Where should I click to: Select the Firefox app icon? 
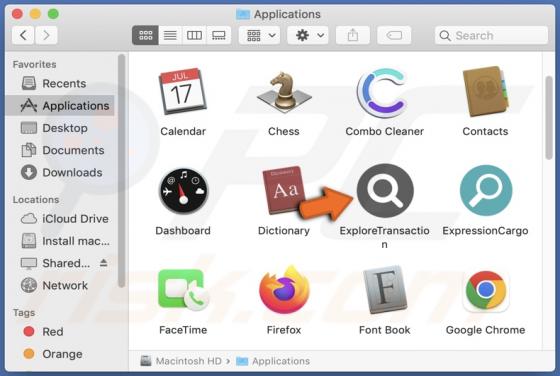coord(284,290)
